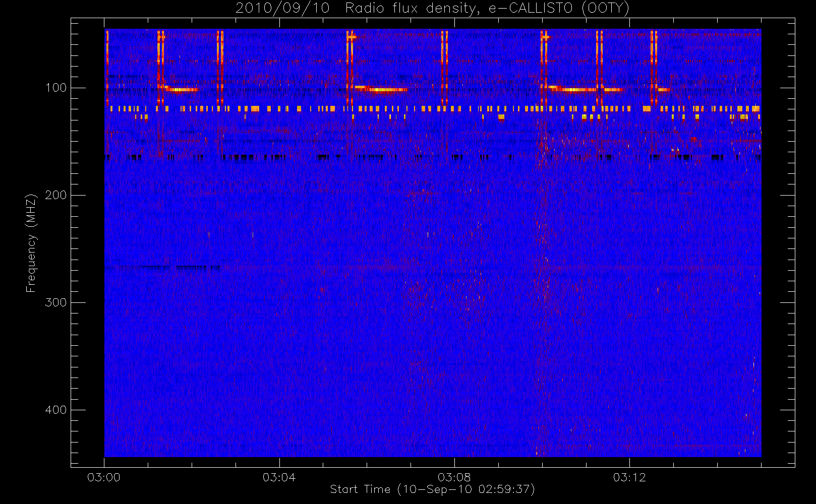The height and width of the screenshot is (504, 816).
Task: Click the plot title '2010/09/10 Radio flux density, e-CALLISTO (OOTY)'
Action: pos(433,9)
